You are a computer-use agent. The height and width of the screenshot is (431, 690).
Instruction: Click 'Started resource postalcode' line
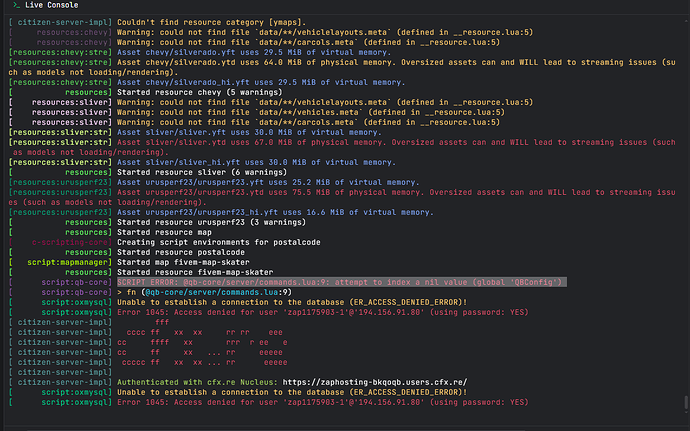pyautogui.click(x=181, y=252)
